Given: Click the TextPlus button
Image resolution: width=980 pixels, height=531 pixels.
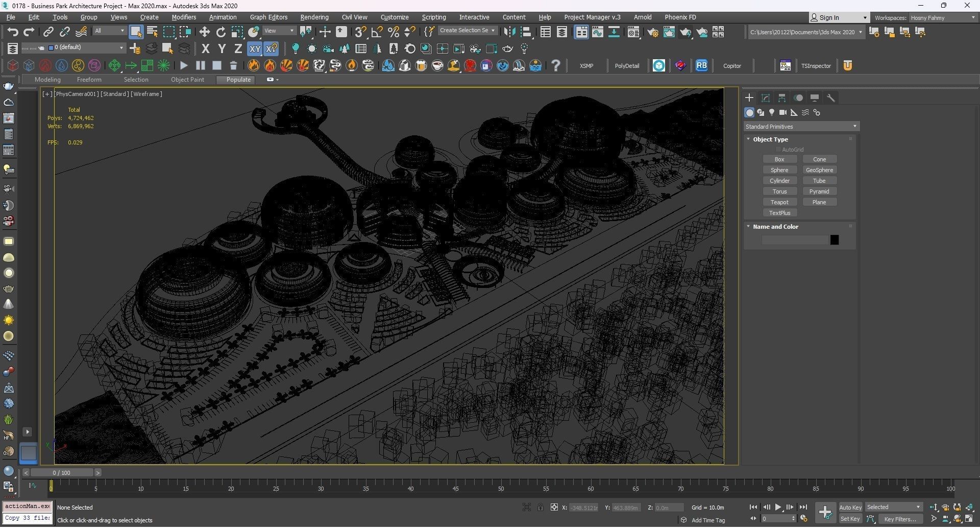Looking at the screenshot, I should pyautogui.click(x=779, y=213).
